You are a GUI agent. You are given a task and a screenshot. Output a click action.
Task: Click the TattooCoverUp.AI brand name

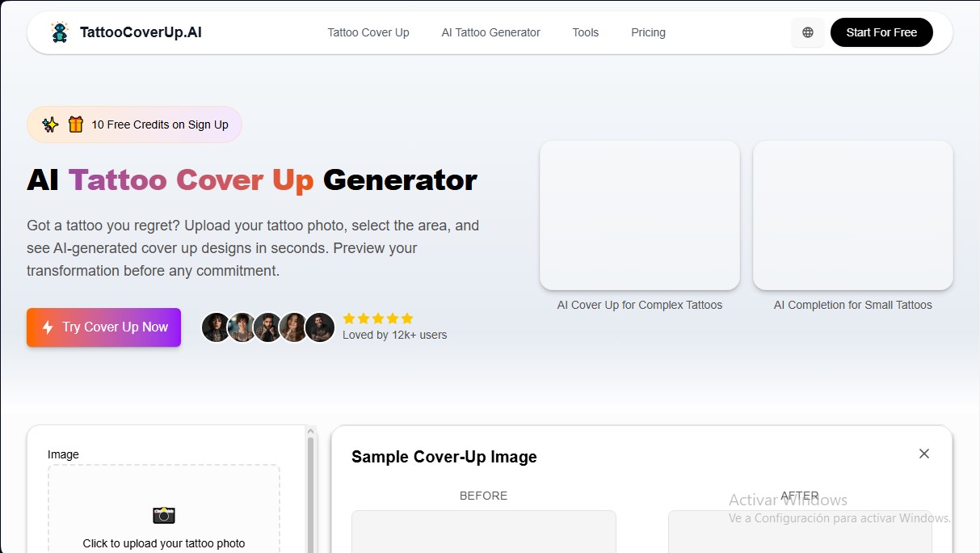pyautogui.click(x=141, y=32)
